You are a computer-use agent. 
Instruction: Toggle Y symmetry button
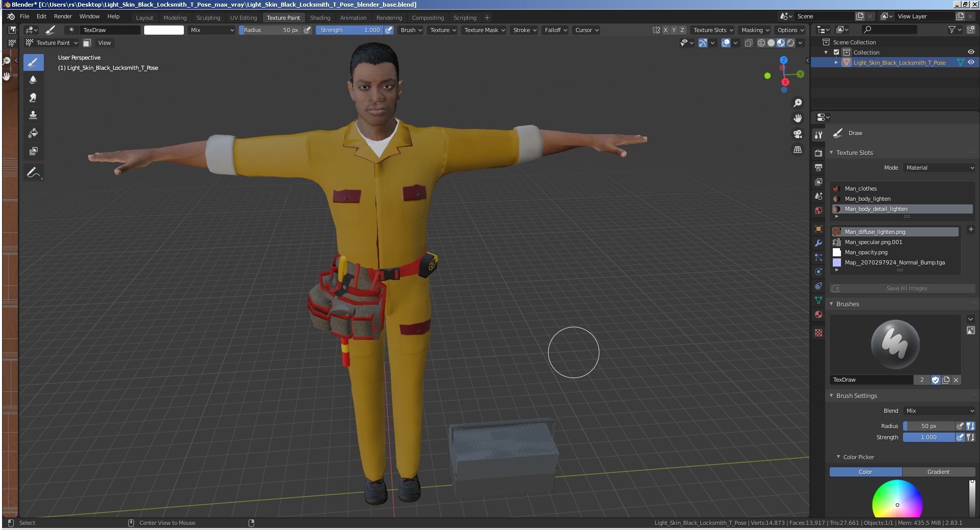[x=674, y=30]
